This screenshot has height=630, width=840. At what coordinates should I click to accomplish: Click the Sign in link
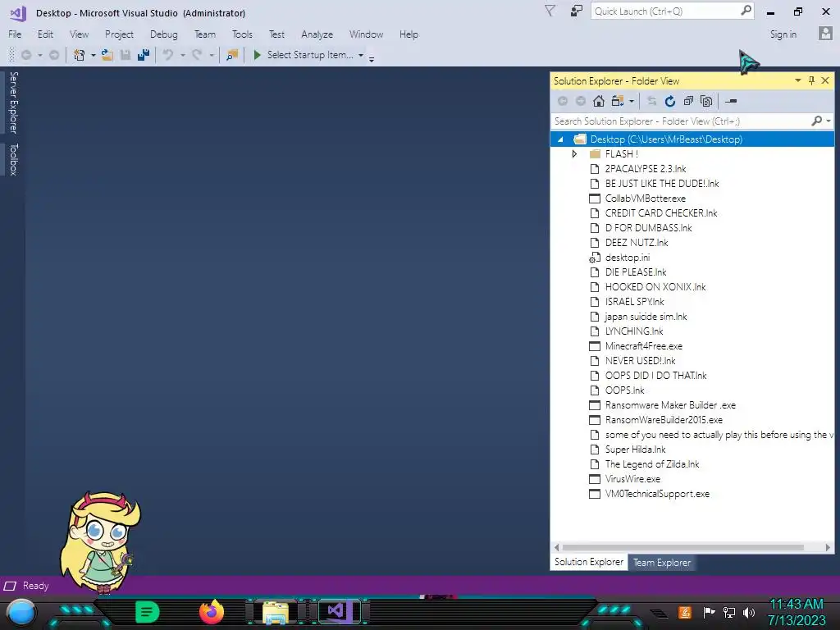[x=783, y=34]
